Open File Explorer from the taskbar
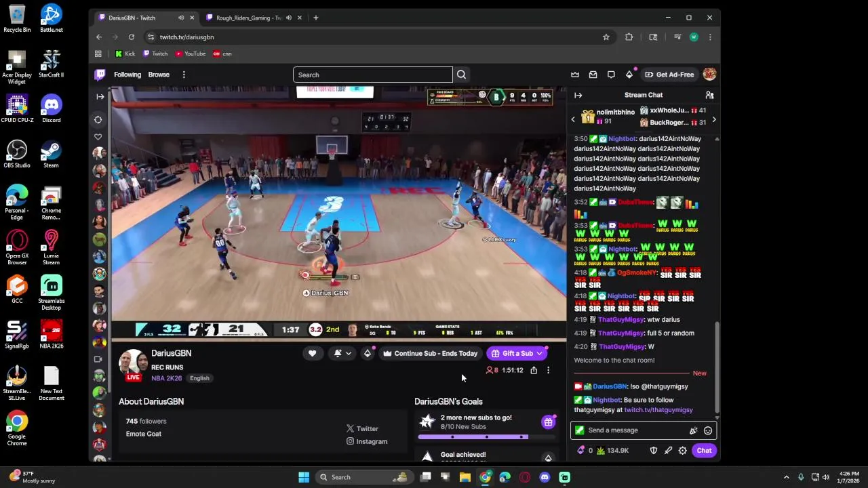The image size is (868, 488). pos(465,477)
